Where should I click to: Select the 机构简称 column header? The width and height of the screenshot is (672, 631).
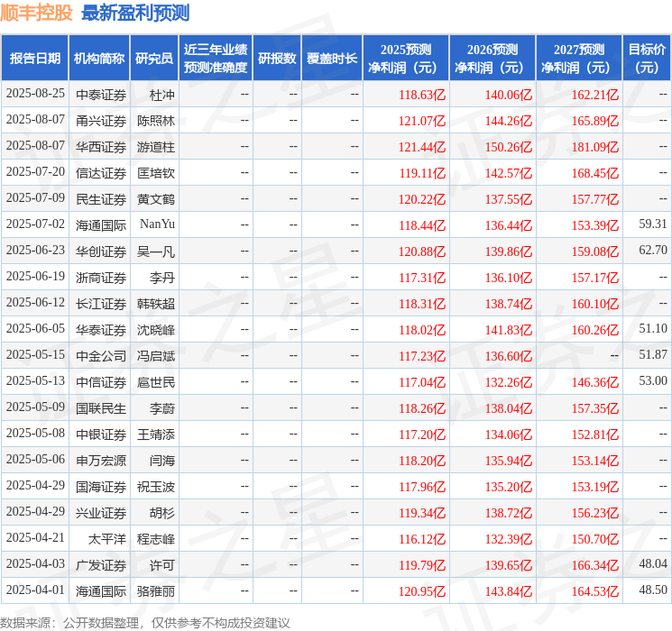(x=99, y=58)
